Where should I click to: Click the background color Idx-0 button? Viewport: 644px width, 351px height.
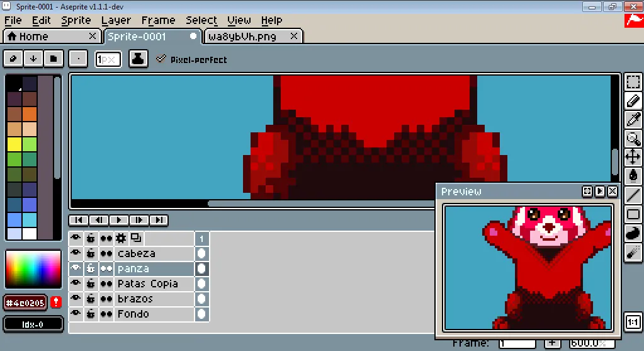pos(33,325)
